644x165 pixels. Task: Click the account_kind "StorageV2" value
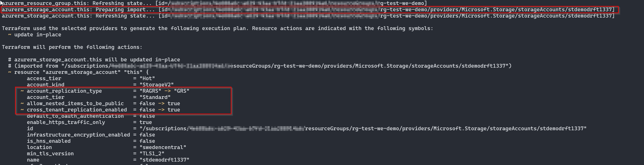tap(157, 85)
